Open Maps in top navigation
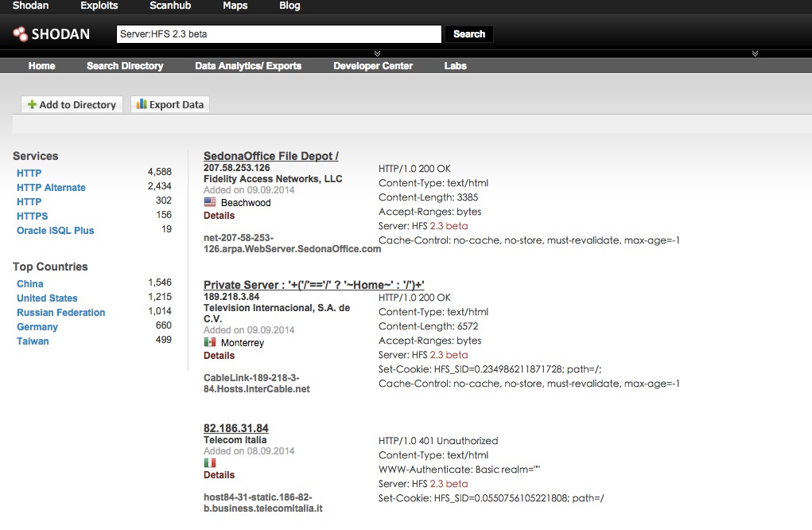812x530 pixels. (235, 6)
